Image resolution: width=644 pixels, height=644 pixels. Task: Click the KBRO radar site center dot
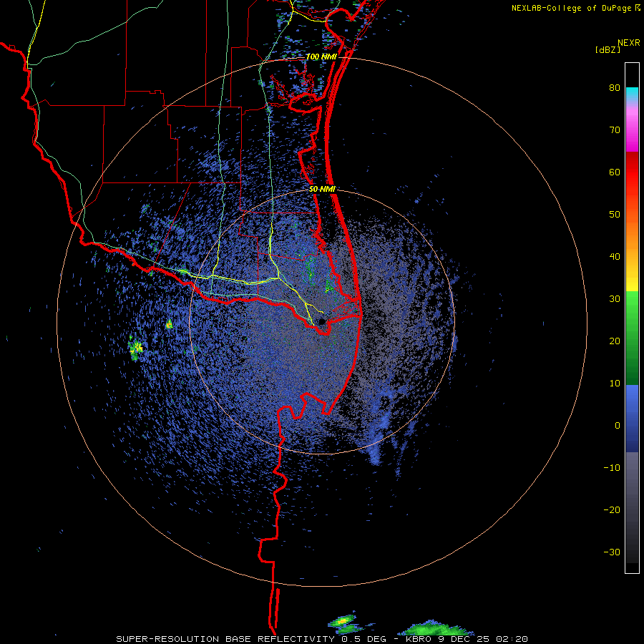[x=321, y=321]
